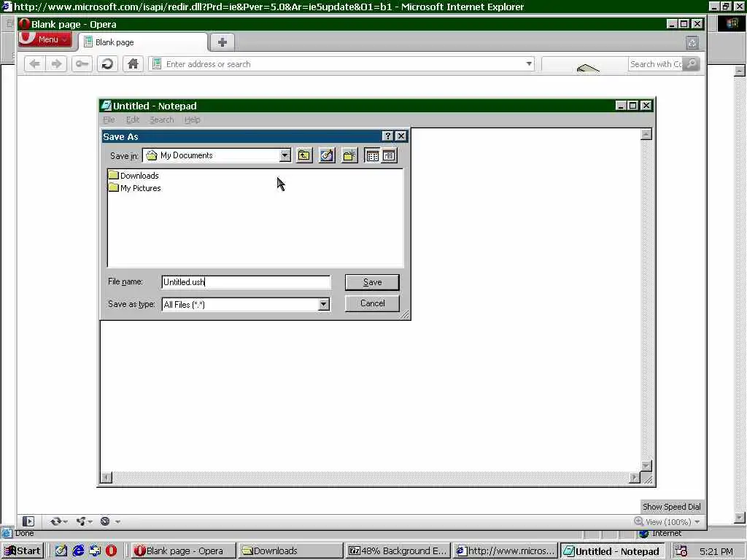Click the Save button
The image size is (747, 560).
[x=372, y=282]
